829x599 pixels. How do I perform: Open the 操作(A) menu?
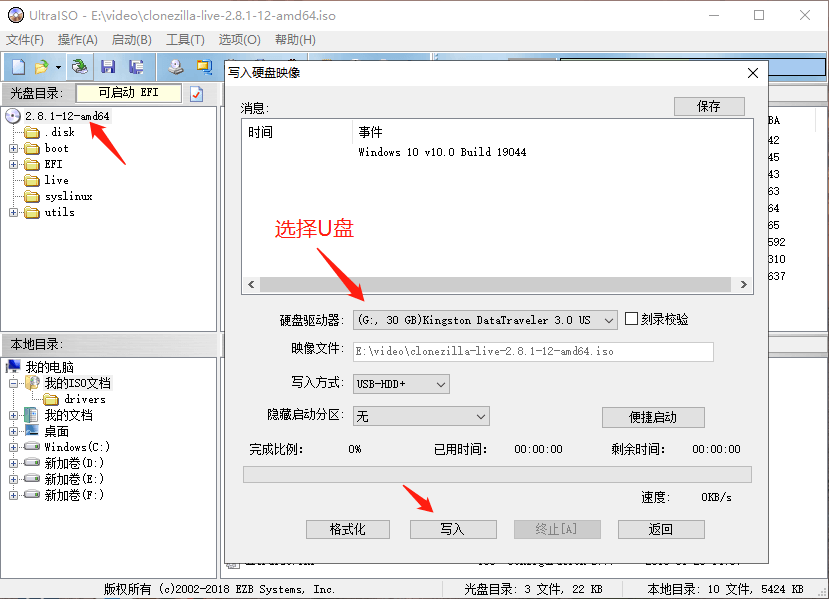tap(78, 40)
